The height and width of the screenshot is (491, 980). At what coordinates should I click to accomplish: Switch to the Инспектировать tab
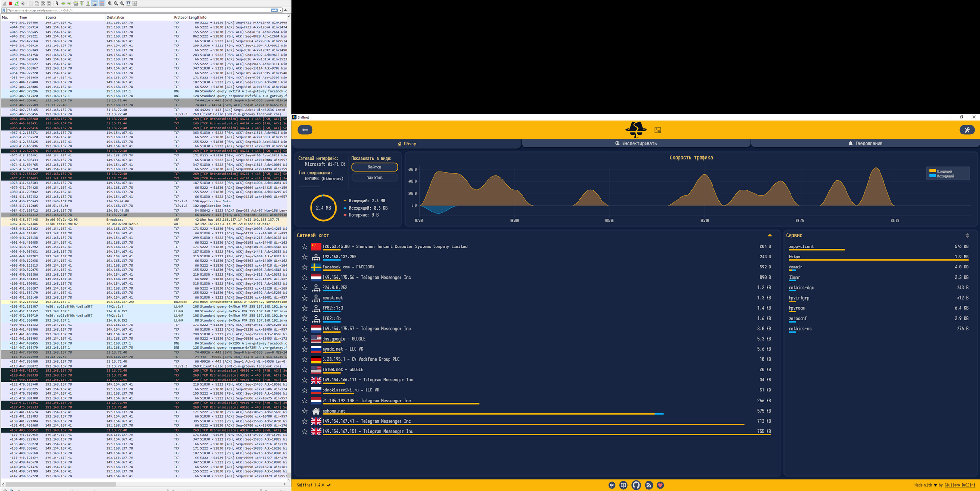(x=635, y=144)
